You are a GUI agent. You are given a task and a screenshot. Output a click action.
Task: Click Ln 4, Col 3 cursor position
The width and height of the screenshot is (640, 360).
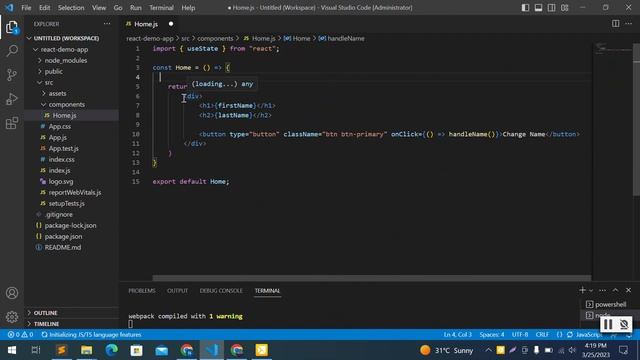pos(458,335)
